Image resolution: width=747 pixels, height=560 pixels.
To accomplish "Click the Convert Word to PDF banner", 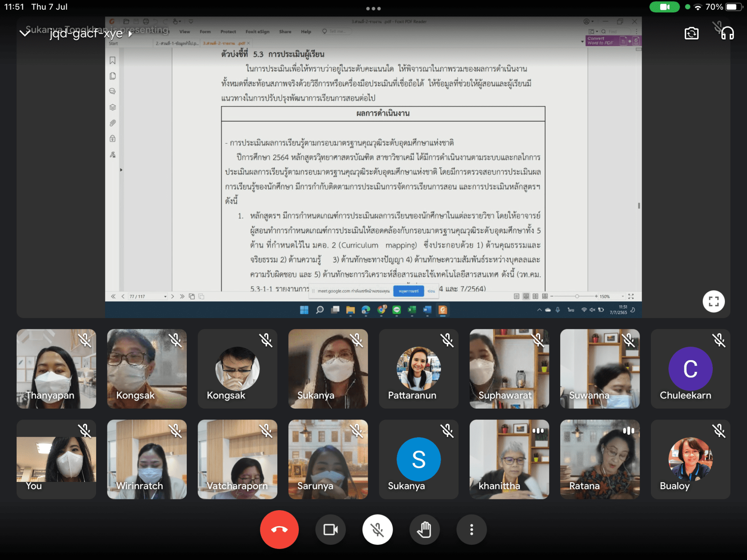I will [613, 41].
